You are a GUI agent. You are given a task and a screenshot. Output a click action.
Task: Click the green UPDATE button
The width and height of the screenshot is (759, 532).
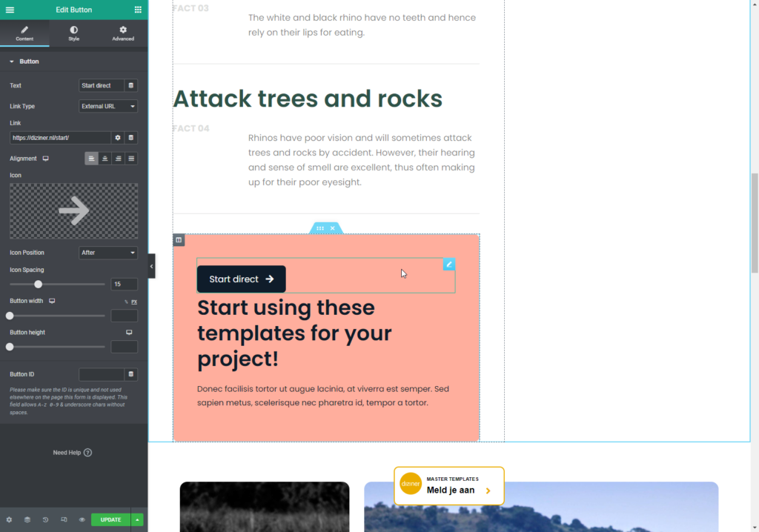[x=110, y=519]
